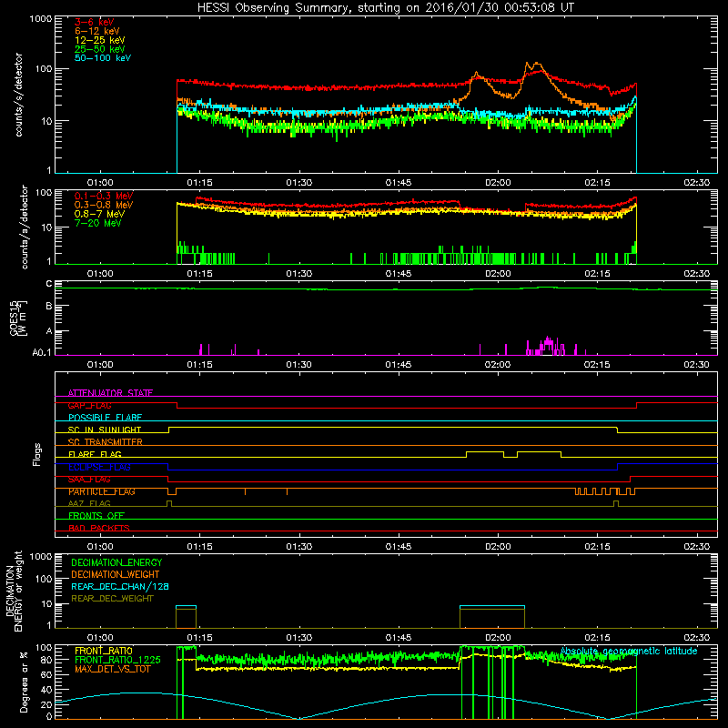
Task: Click the later cyan decimation block near 02:00
Action: click(x=492, y=606)
